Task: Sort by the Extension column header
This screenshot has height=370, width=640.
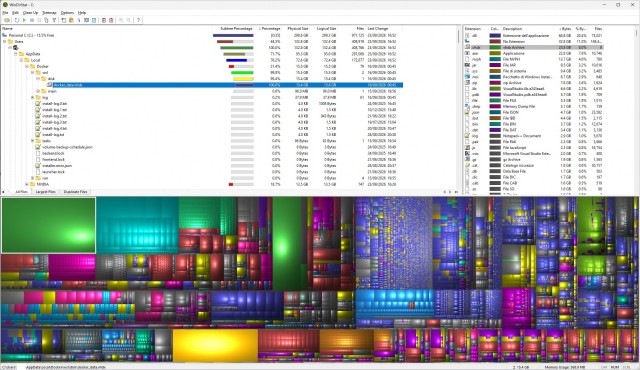Action: (x=473, y=29)
